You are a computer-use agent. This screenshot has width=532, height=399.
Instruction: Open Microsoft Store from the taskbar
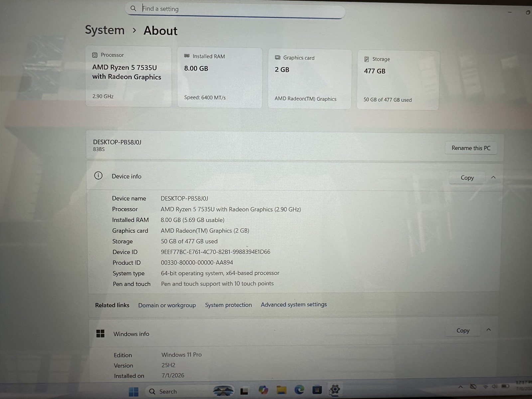(x=317, y=389)
